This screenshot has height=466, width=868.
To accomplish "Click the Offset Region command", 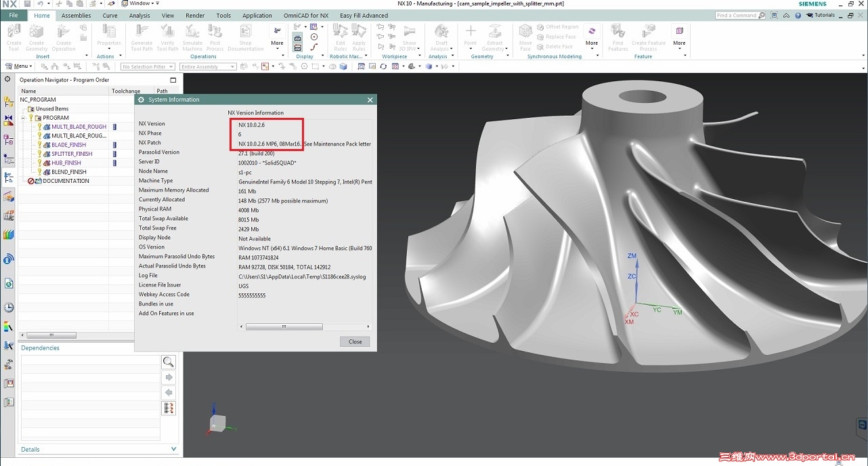I will (557, 27).
